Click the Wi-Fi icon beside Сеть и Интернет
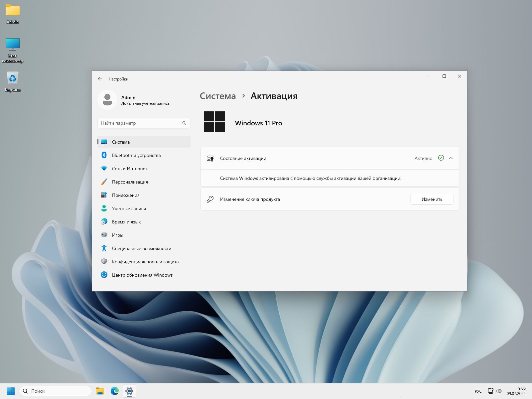This screenshot has height=399, width=532. click(104, 169)
